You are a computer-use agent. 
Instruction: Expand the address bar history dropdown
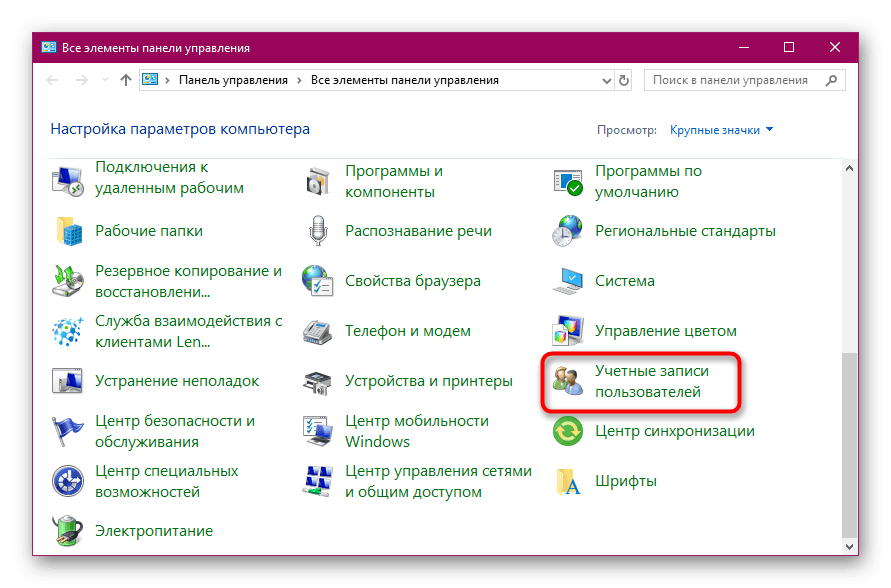tap(607, 81)
